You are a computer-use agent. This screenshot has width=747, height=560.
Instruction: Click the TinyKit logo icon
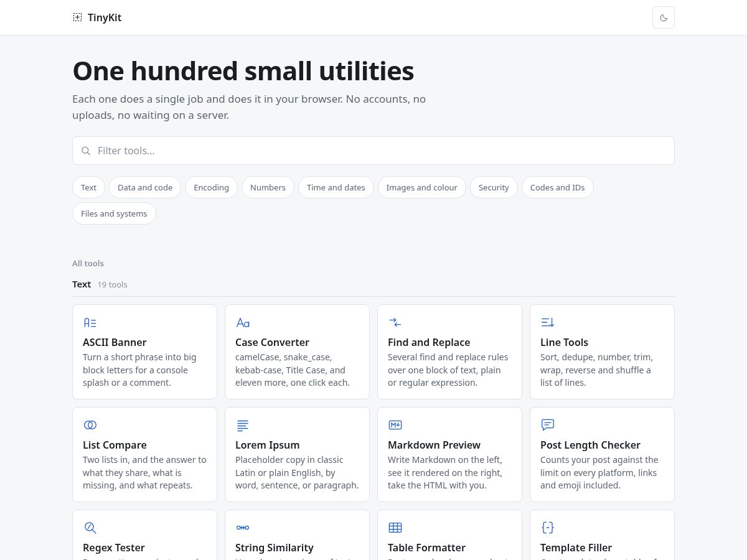pyautogui.click(x=77, y=17)
